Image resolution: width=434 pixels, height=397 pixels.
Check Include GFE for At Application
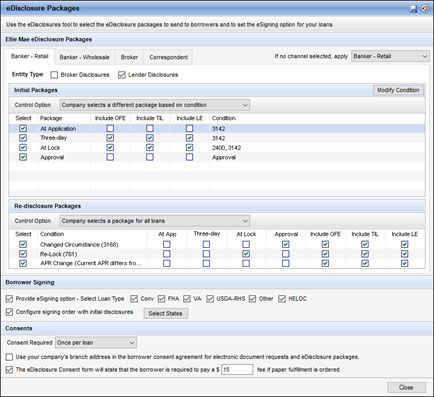tap(110, 128)
